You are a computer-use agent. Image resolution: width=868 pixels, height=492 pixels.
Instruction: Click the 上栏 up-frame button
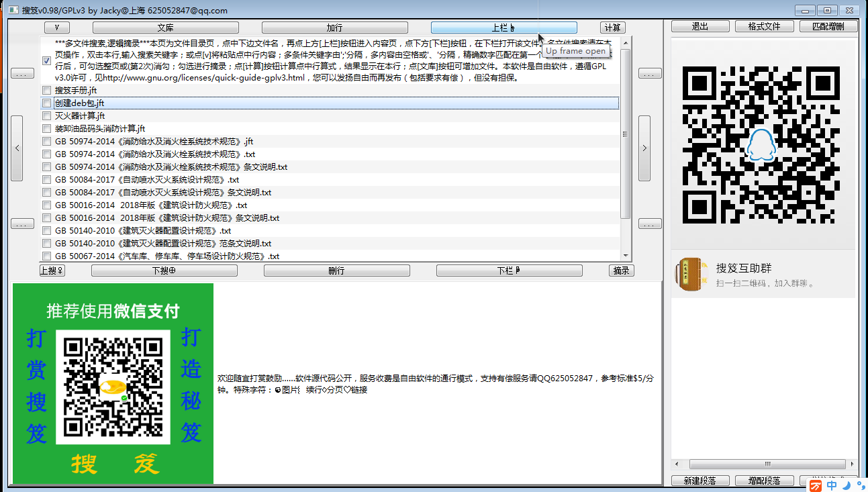(503, 28)
